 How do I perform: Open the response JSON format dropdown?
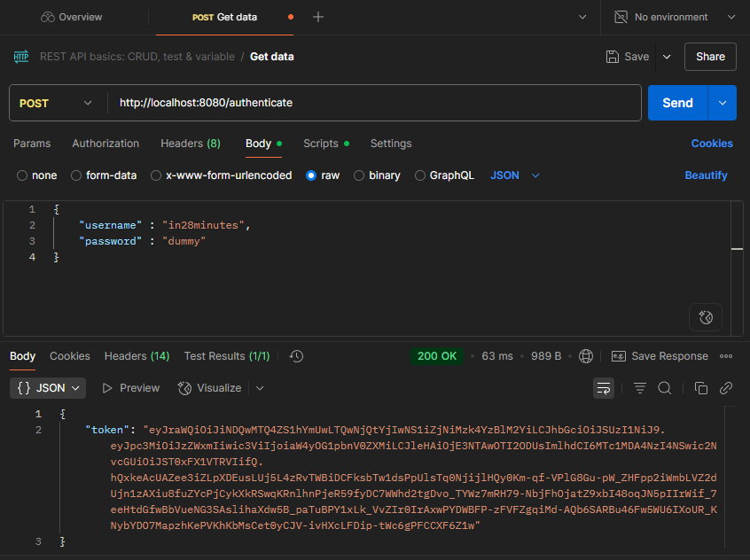(48, 388)
